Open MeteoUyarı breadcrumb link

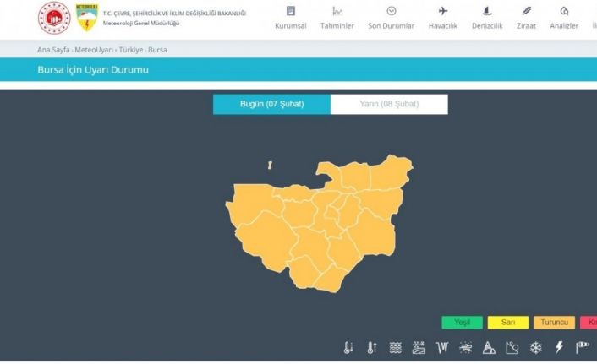(94, 50)
